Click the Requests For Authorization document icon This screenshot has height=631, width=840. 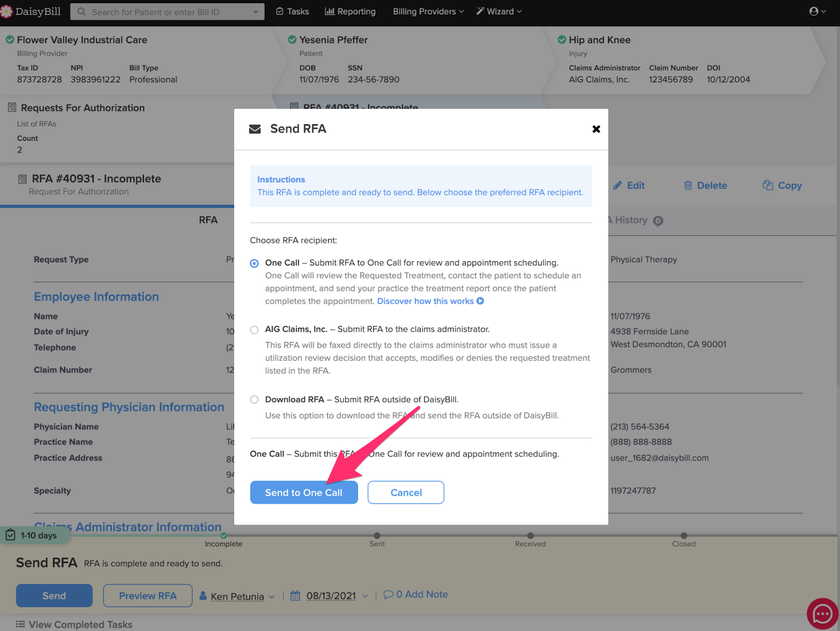12,108
